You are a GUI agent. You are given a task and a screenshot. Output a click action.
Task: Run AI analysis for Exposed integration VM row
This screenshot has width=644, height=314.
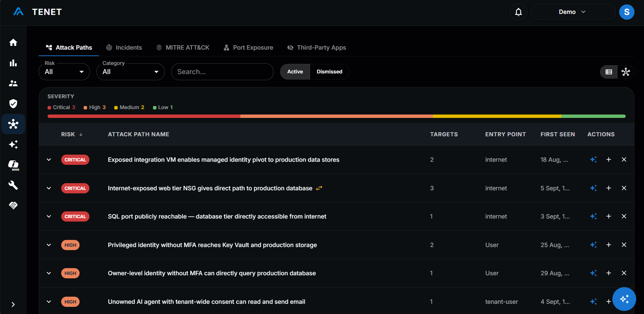tap(593, 160)
